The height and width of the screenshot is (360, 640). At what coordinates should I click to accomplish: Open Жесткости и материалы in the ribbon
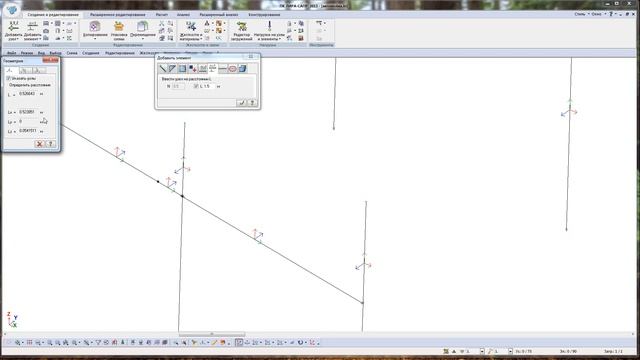191,31
